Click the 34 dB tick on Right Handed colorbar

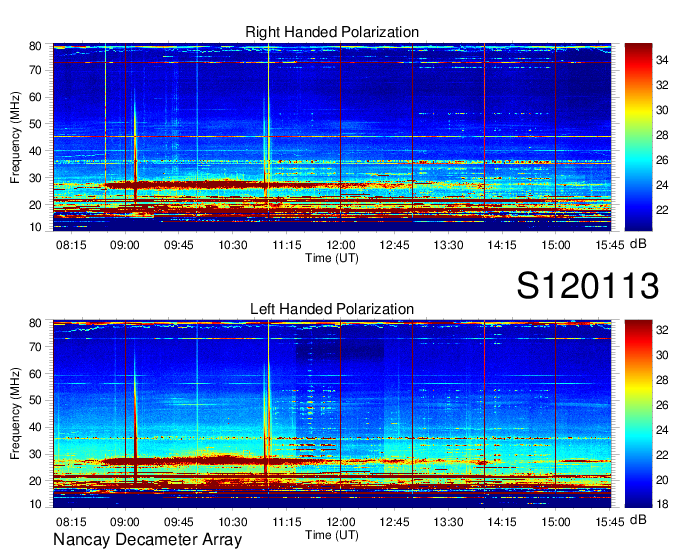pyautogui.click(x=662, y=60)
